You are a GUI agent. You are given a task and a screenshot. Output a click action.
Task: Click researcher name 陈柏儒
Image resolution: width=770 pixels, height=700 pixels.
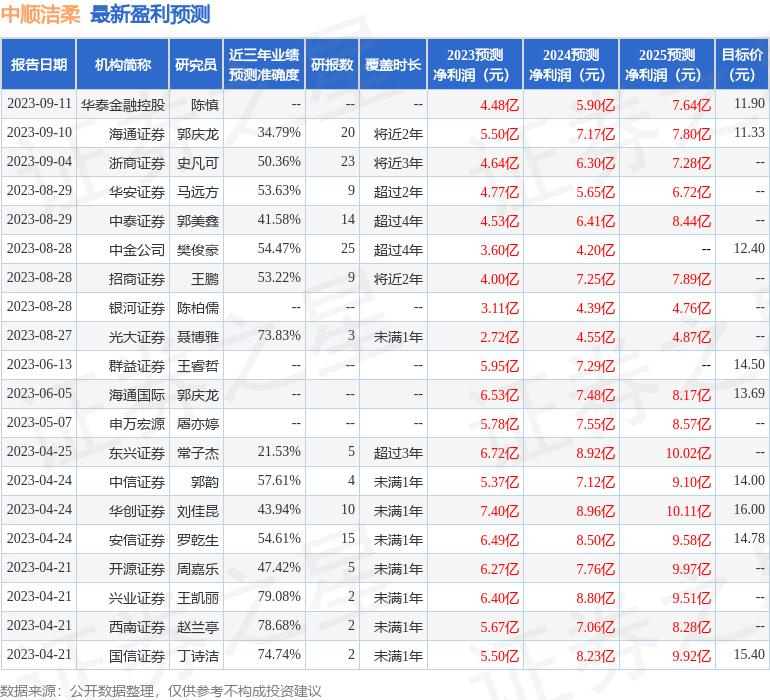coord(197,308)
